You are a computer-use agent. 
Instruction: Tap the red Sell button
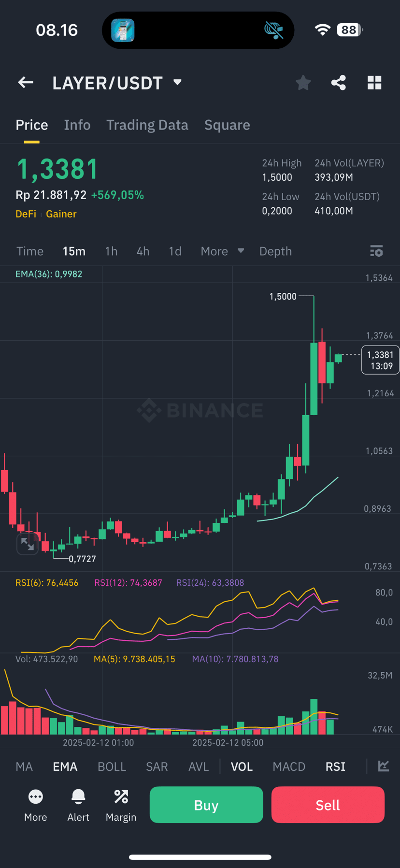[x=328, y=805]
